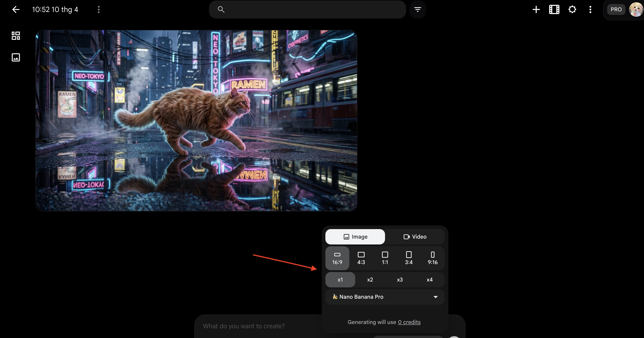Select 16:9 aspect ratio
Image resolution: width=644 pixels, height=338 pixels.
(x=337, y=258)
